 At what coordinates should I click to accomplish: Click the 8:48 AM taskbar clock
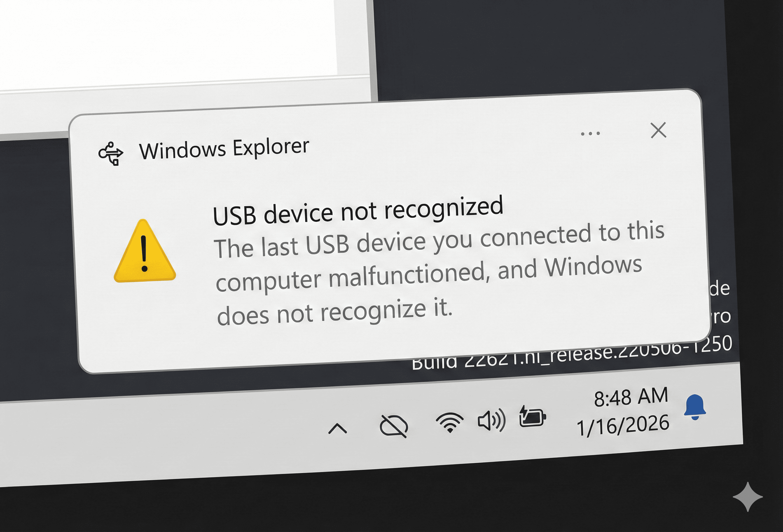point(631,397)
